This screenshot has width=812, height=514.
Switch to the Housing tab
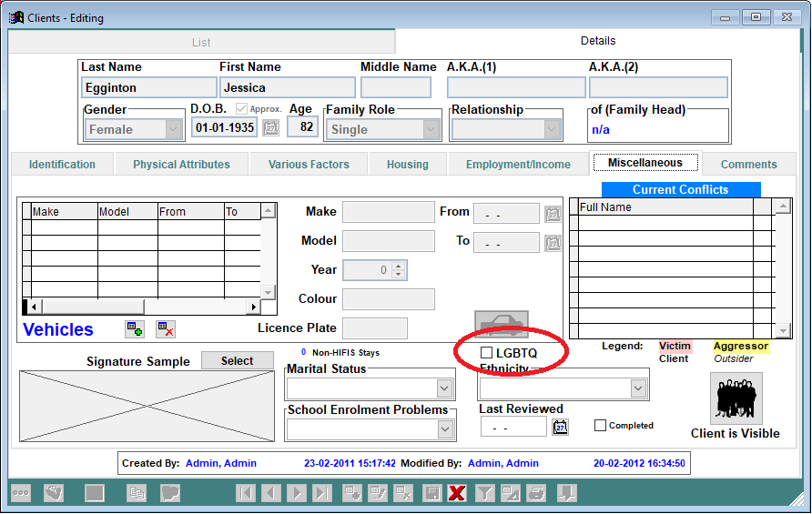tap(407, 165)
